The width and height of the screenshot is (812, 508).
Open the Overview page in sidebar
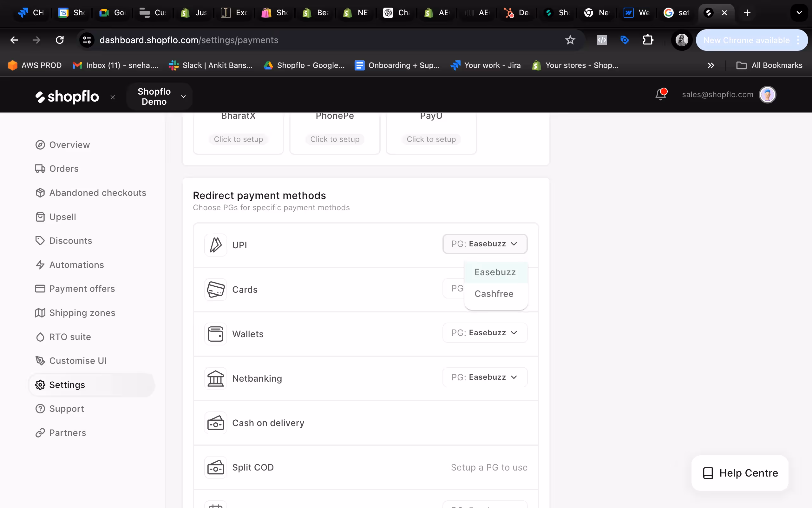[63, 145]
